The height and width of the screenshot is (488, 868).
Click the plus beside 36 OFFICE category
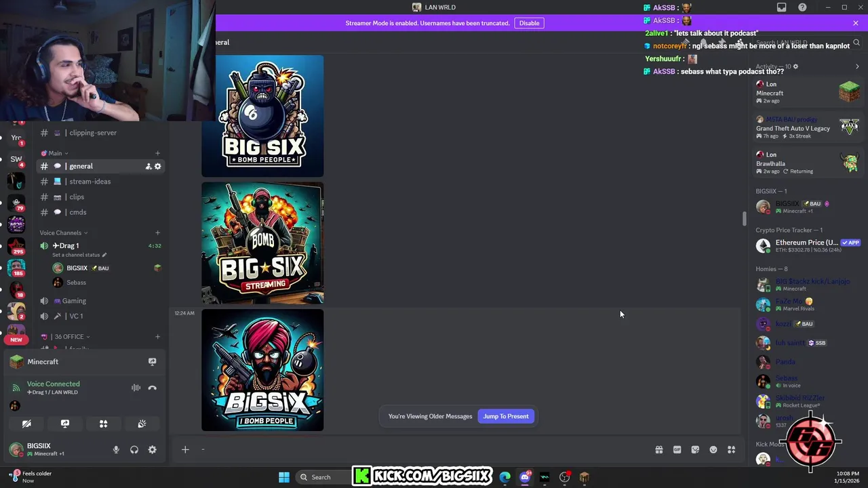[x=157, y=337]
